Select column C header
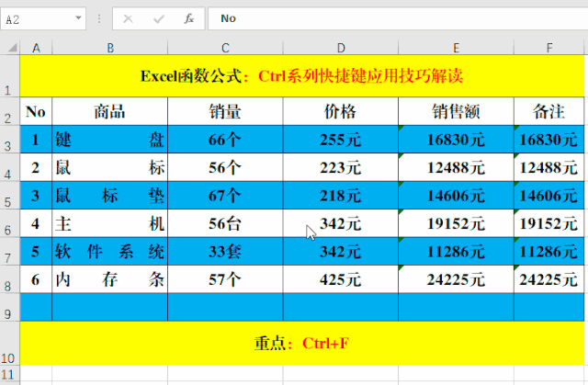The image size is (588, 385). tap(225, 48)
